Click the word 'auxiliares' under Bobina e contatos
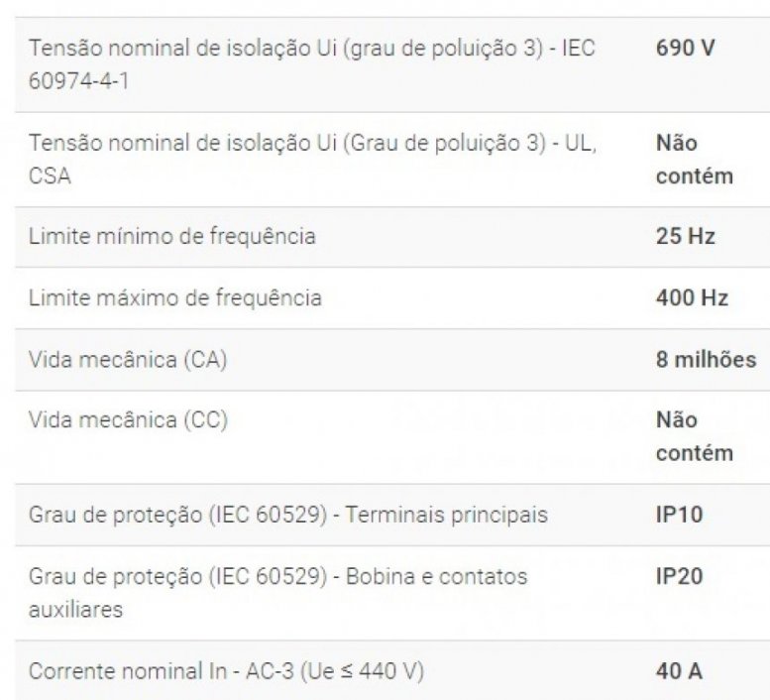The image size is (770, 700). [x=76, y=610]
